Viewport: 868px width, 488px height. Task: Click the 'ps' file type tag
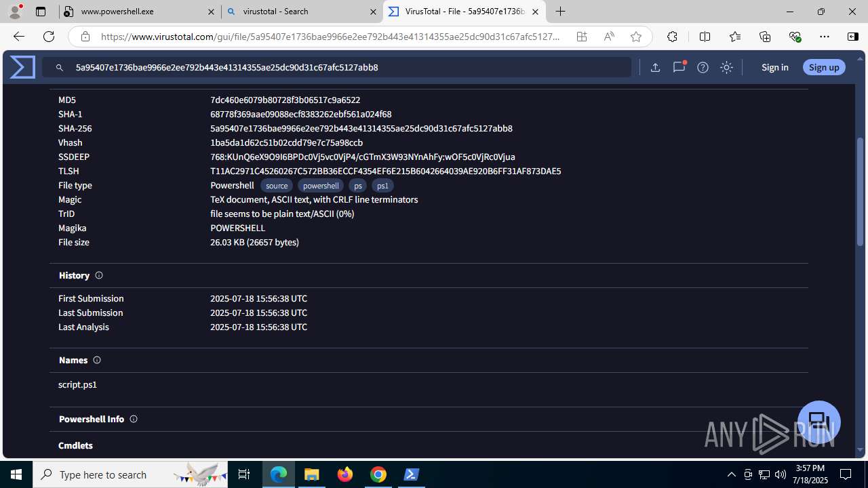point(358,186)
